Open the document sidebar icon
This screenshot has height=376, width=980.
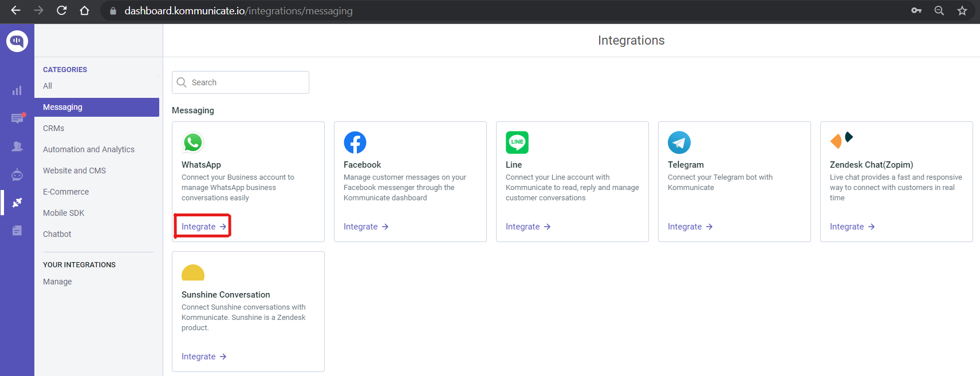click(x=17, y=231)
